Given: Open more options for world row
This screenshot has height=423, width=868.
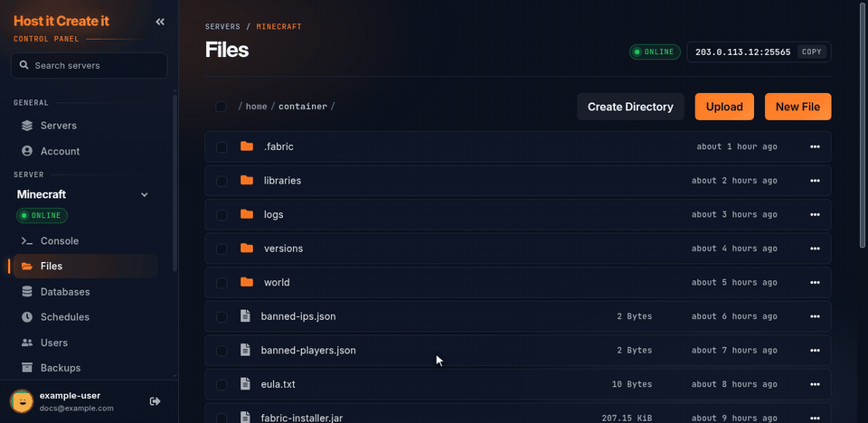Looking at the screenshot, I should click(815, 282).
